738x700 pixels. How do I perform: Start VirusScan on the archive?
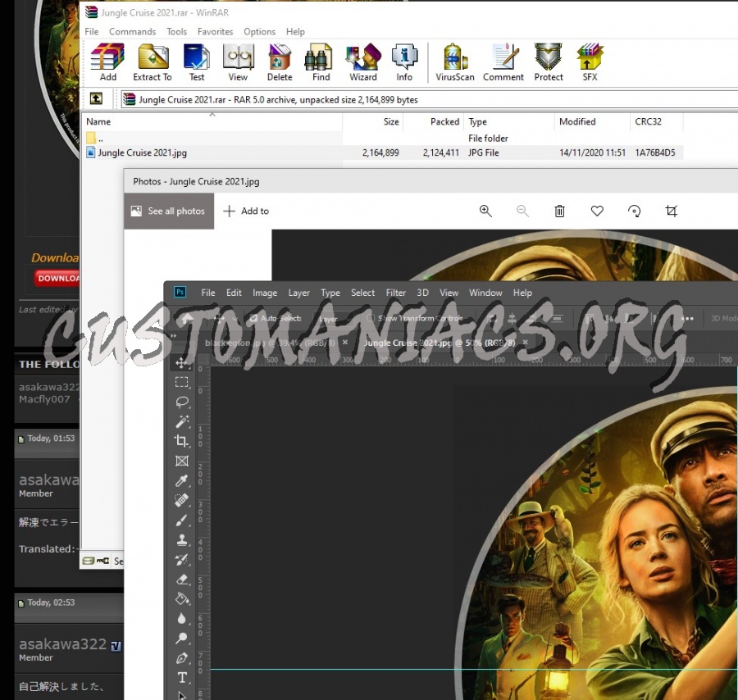454,62
